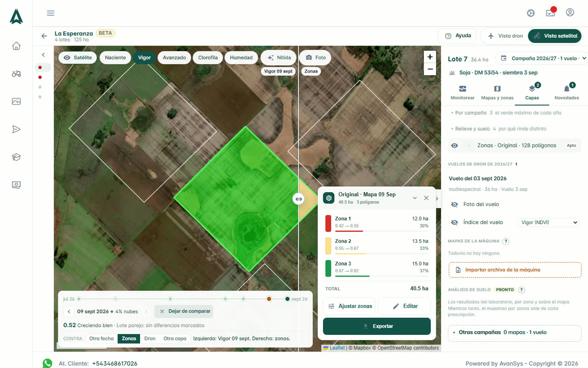The image size is (588, 368).
Task: Collapse the zones panel chevron
Action: [x=415, y=198]
